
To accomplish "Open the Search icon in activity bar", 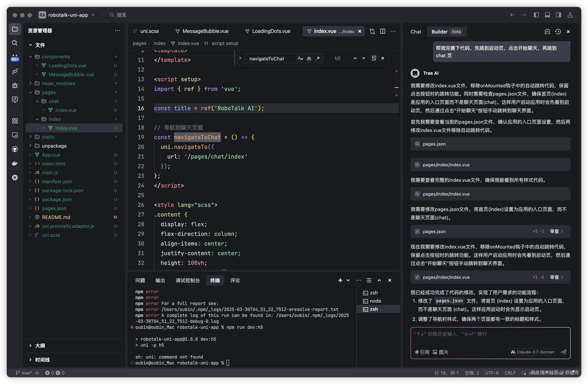I will [15, 43].
